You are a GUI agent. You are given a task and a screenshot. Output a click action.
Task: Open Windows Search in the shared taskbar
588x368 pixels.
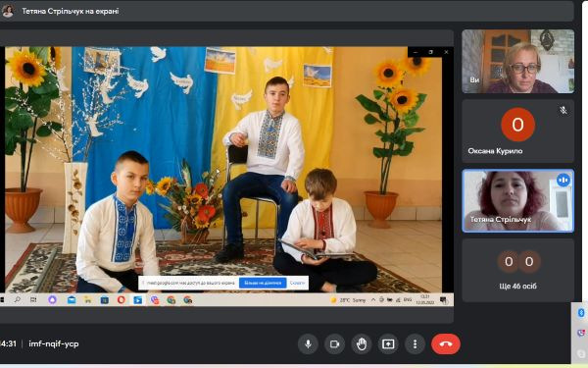[x=18, y=299]
